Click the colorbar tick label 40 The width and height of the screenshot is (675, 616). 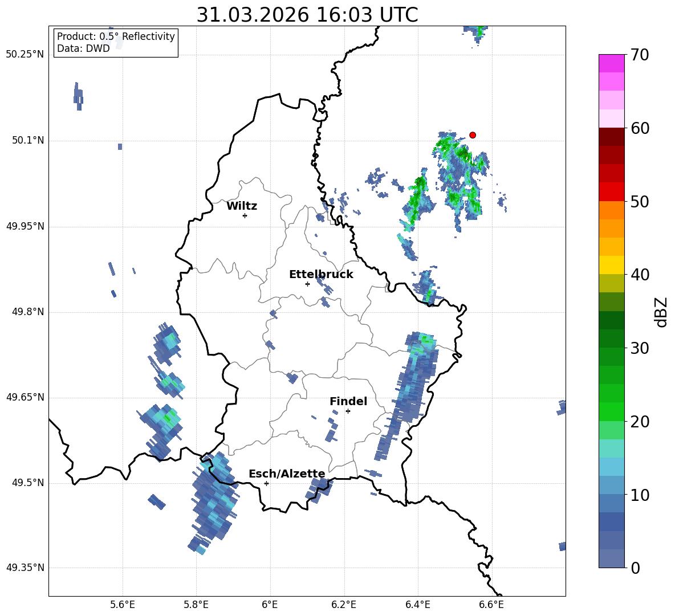pos(640,275)
